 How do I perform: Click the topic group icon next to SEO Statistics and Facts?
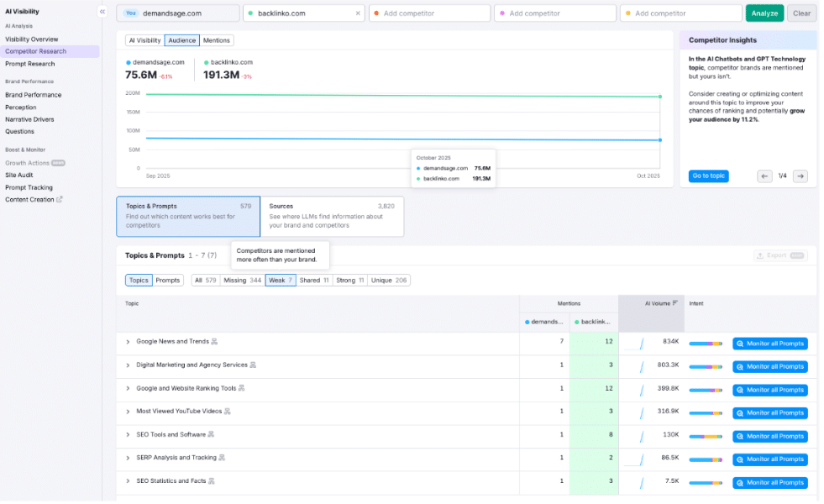pyautogui.click(x=213, y=483)
